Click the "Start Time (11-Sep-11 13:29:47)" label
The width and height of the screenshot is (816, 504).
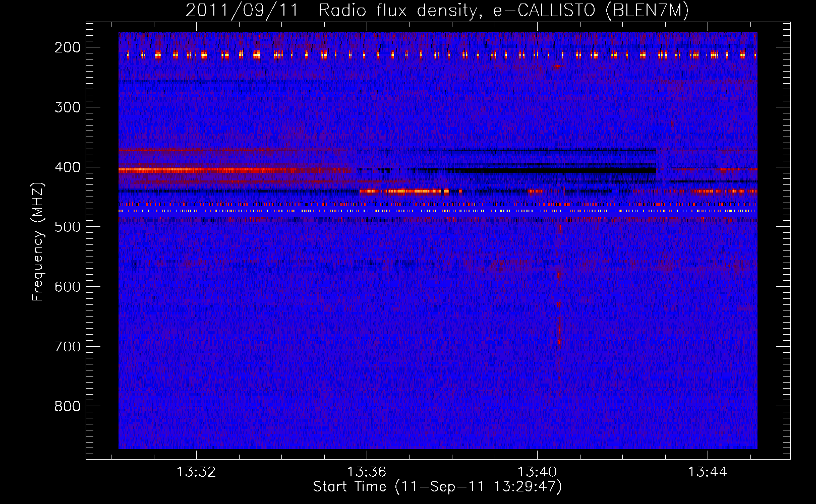pyautogui.click(x=437, y=487)
